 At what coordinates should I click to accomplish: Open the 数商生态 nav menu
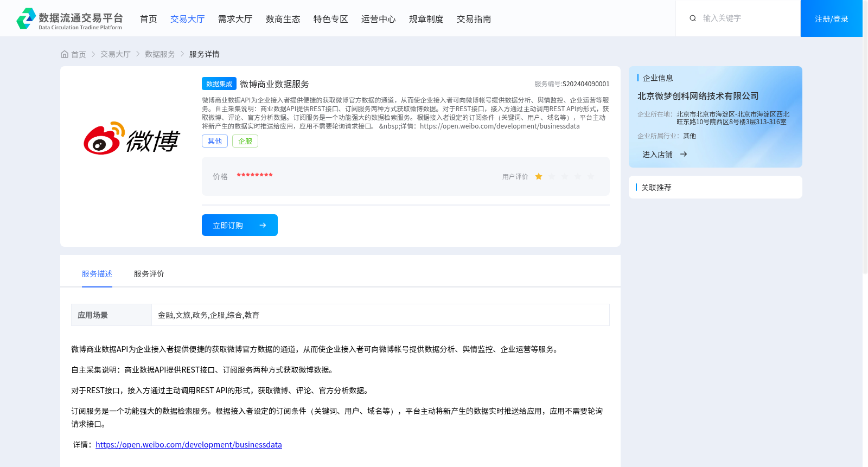tap(283, 19)
